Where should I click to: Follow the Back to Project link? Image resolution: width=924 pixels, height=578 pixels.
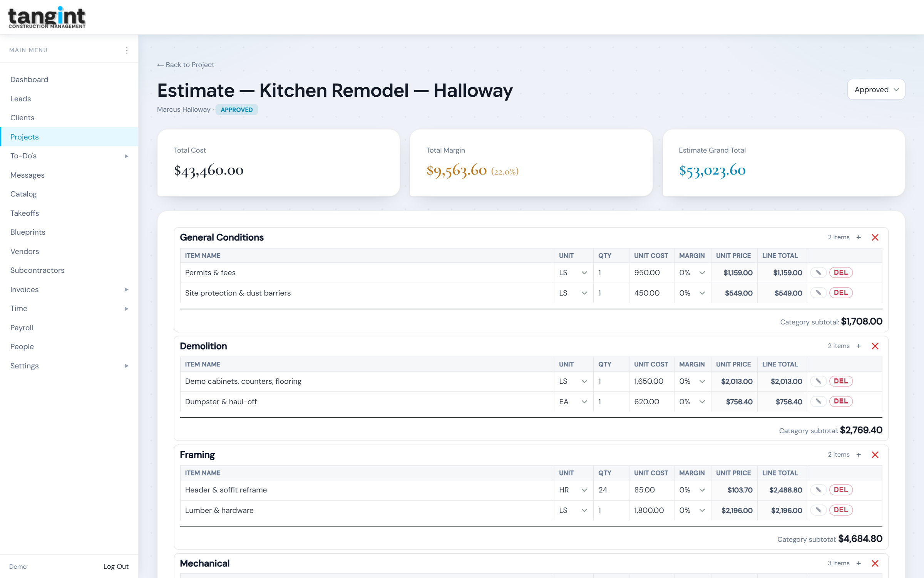(x=186, y=65)
